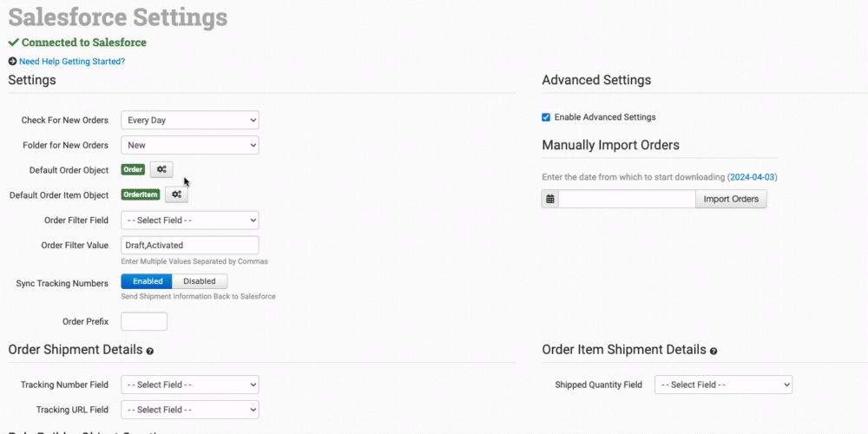Click the calendar icon for import date
The height and width of the screenshot is (434, 868).
(x=549, y=200)
